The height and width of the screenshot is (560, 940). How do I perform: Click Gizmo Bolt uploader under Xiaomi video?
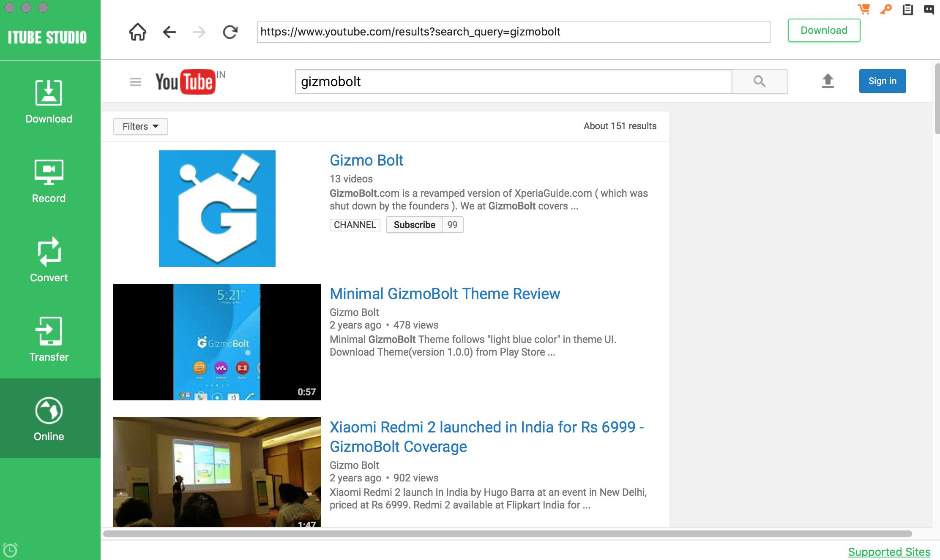click(x=354, y=465)
